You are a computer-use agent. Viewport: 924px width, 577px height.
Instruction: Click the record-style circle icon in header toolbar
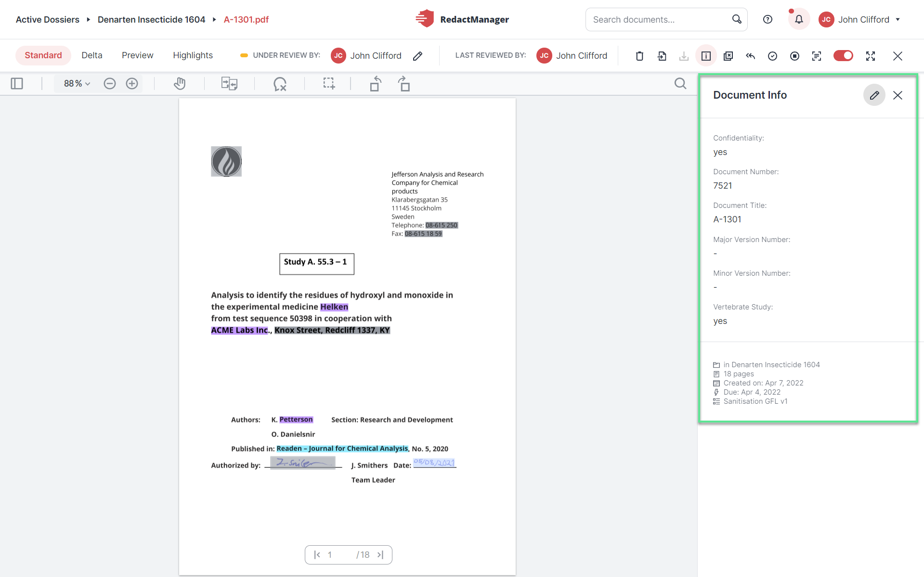point(794,56)
